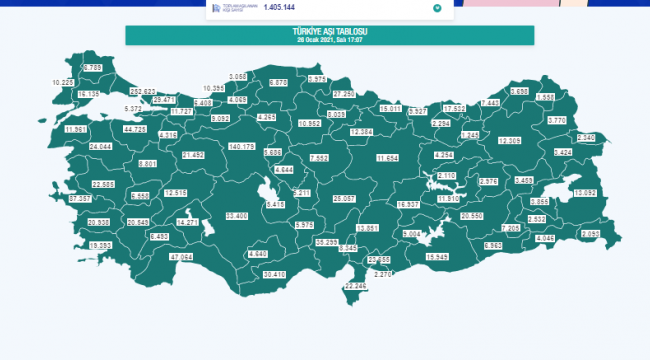
Task: Select the province value 33.400
Action: tap(237, 216)
